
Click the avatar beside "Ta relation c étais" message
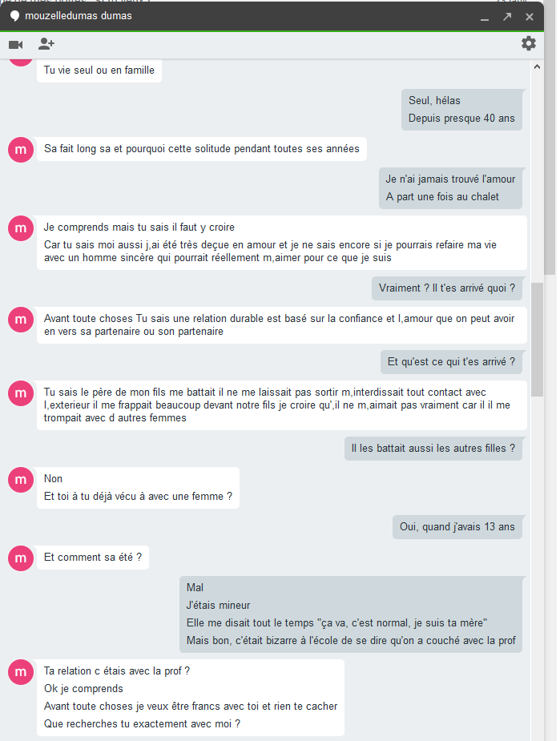click(x=21, y=672)
